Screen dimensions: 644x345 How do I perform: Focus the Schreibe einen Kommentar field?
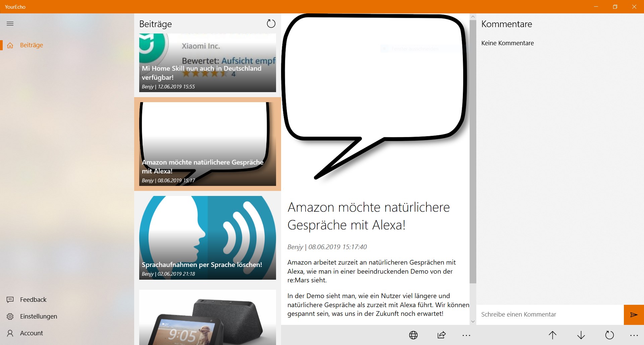(550, 315)
